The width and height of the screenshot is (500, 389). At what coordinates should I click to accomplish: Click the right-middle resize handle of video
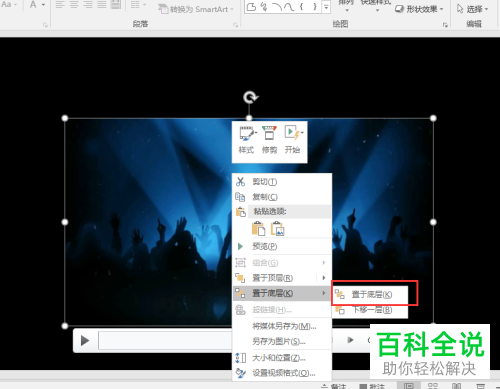[433, 222]
